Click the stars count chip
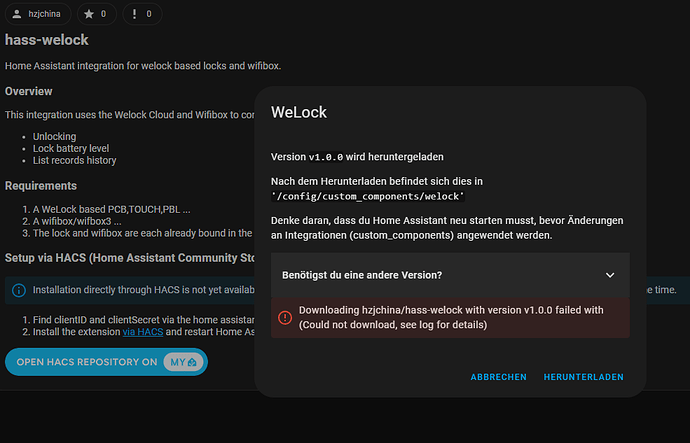 click(x=97, y=14)
